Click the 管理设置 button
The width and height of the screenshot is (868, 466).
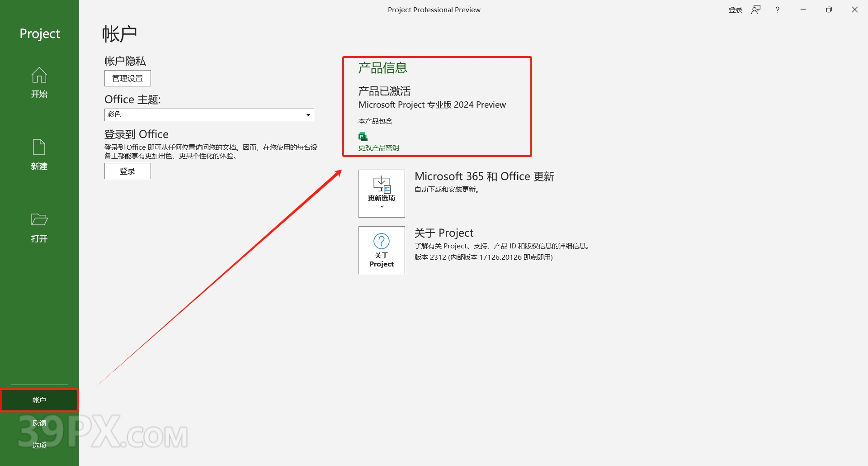pyautogui.click(x=127, y=78)
